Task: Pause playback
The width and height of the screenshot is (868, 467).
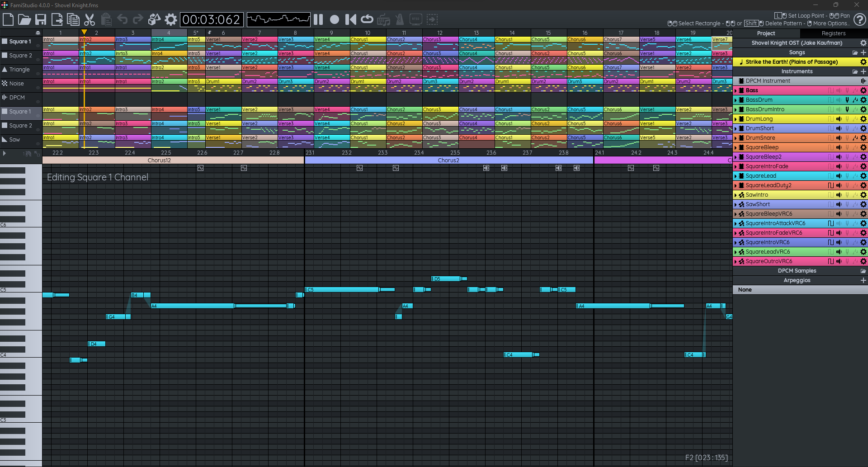Action: (318, 19)
